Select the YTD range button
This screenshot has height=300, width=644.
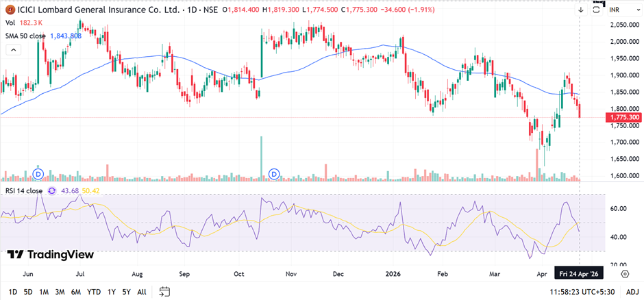(94, 291)
